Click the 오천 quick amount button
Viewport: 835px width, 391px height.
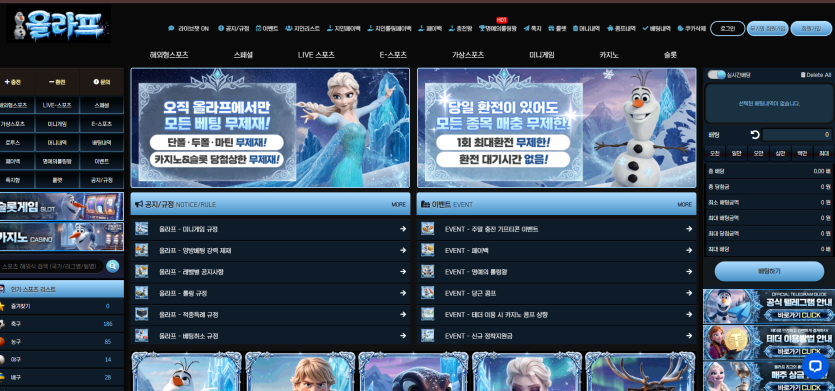click(715, 153)
